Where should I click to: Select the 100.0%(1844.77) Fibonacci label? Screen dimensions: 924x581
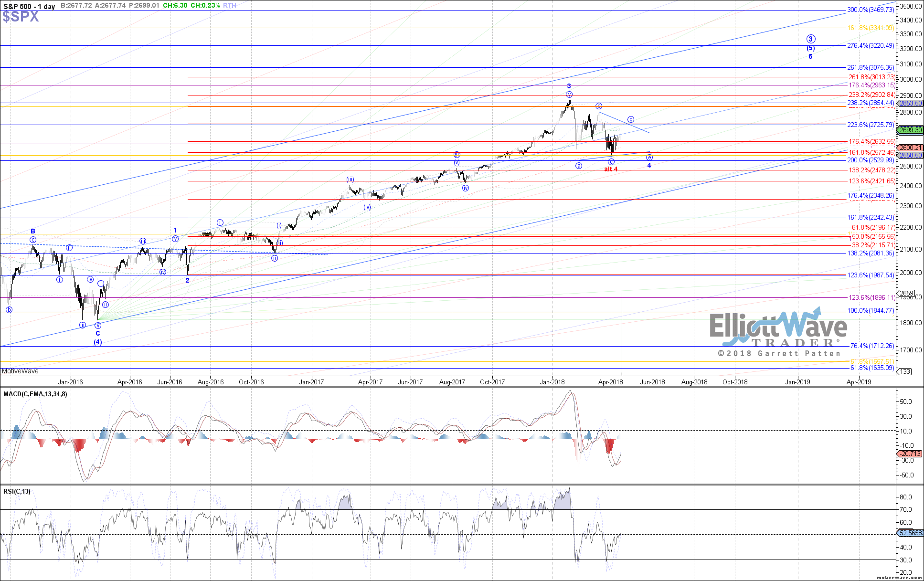[871, 311]
